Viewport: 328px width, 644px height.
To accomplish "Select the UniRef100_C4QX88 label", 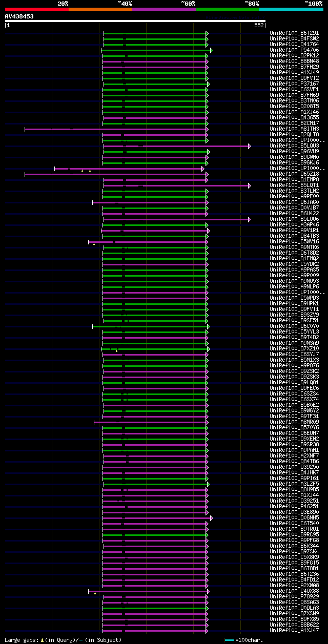I will pos(294,591).
